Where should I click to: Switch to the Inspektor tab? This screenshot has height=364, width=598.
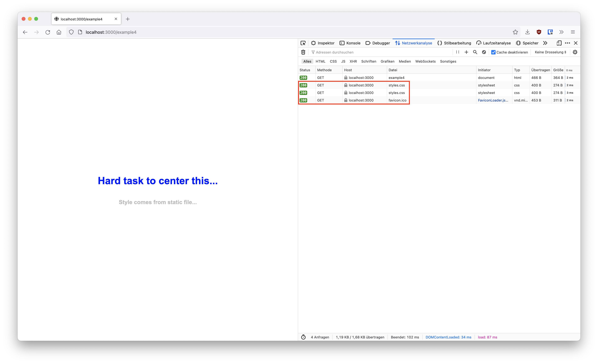[323, 43]
